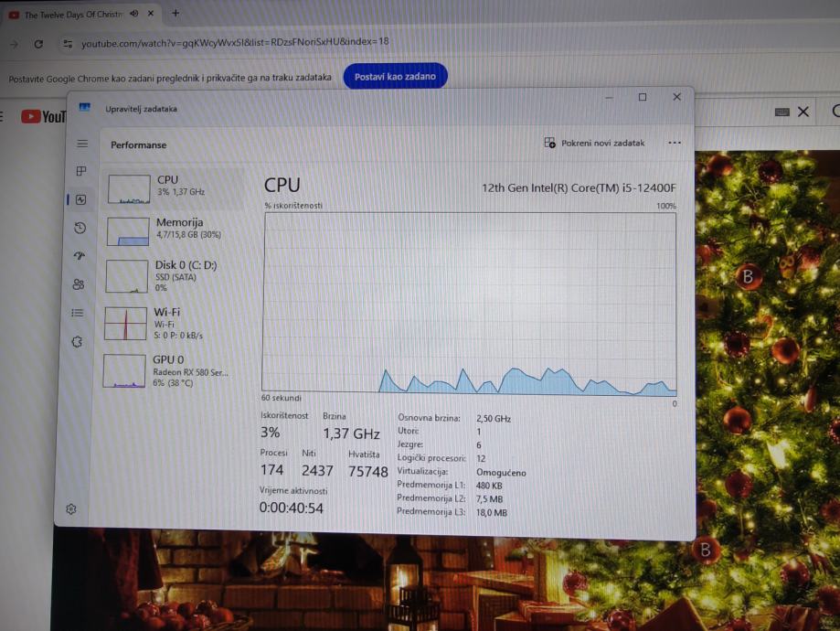The height and width of the screenshot is (631, 840).
Task: Click the 'Upravitelj zadataka' window title
Action: 141,109
